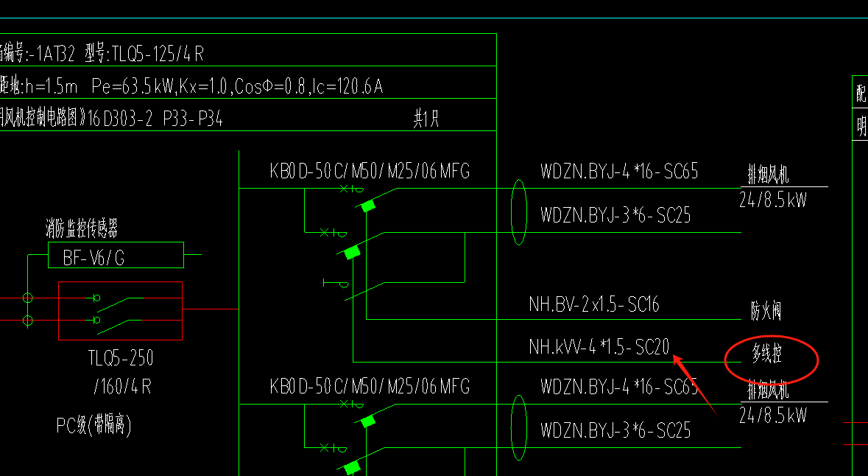This screenshot has height=476, width=868.
Task: Select the top '24/8.5kW' power rating
Action: [x=773, y=200]
